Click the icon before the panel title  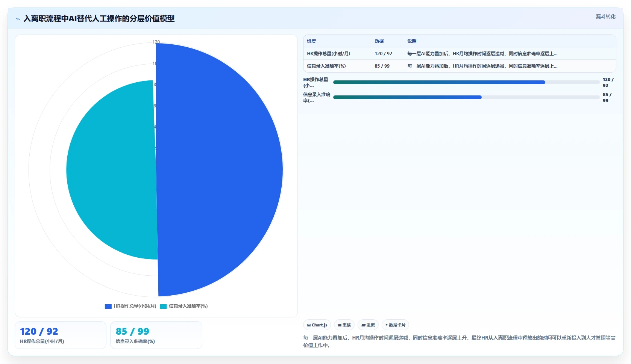pyautogui.click(x=18, y=19)
